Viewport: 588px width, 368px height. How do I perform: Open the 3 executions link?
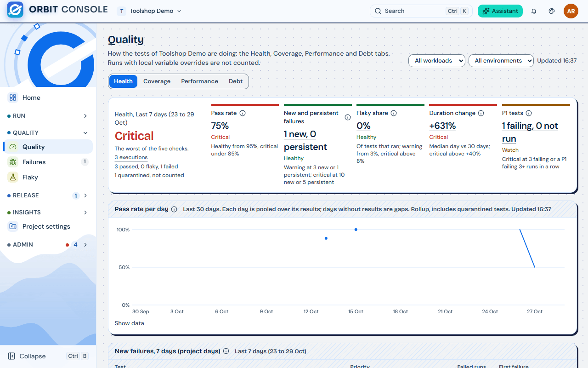click(x=131, y=157)
